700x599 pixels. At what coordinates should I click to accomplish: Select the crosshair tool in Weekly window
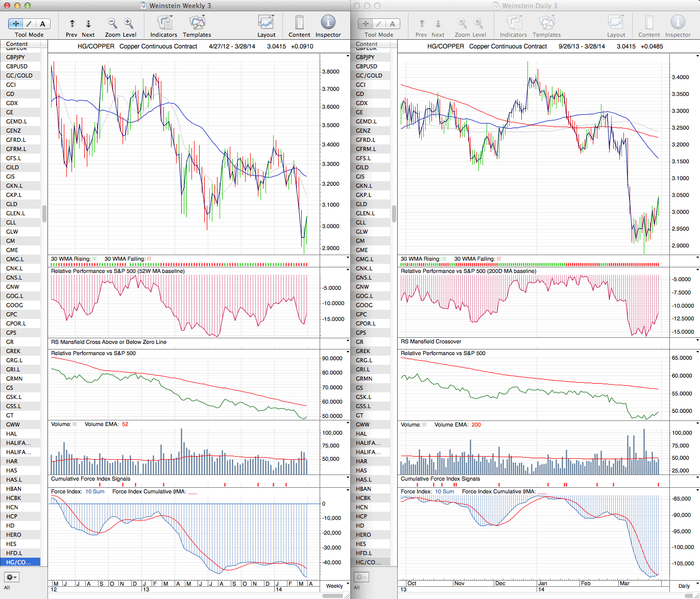coord(16,24)
